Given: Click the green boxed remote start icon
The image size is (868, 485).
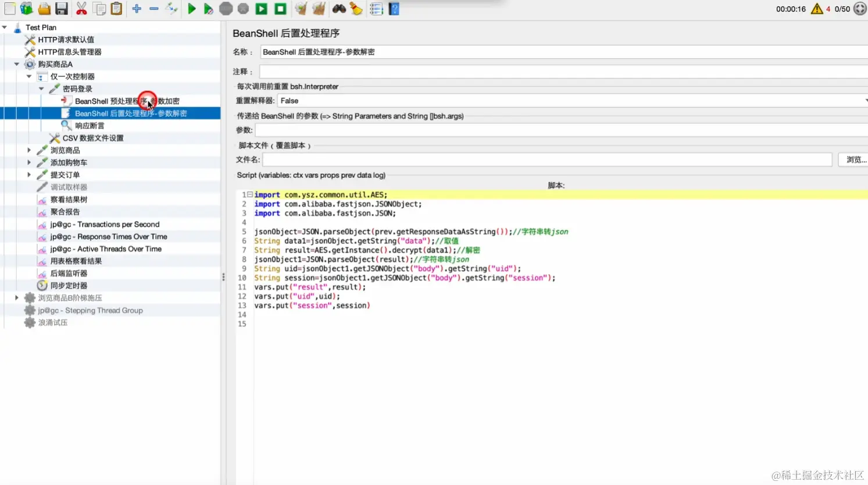Looking at the screenshot, I should (262, 9).
